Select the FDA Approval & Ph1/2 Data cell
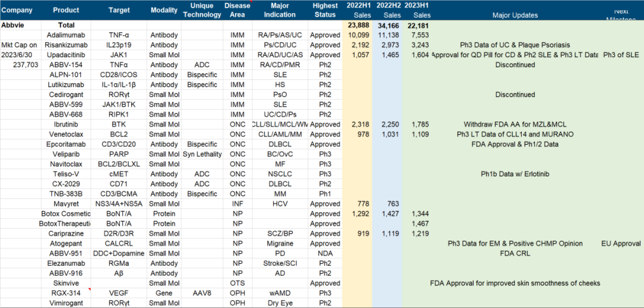The width and height of the screenshot is (644, 308). (x=515, y=144)
